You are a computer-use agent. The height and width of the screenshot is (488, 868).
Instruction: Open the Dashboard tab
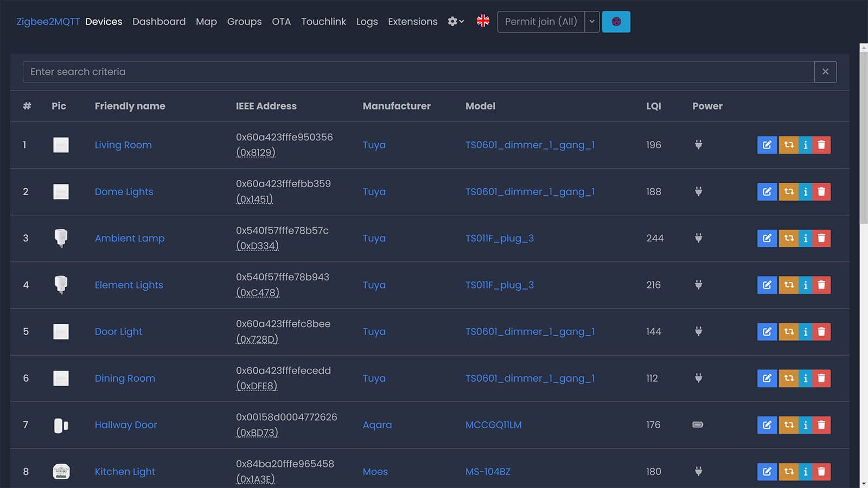(x=159, y=22)
